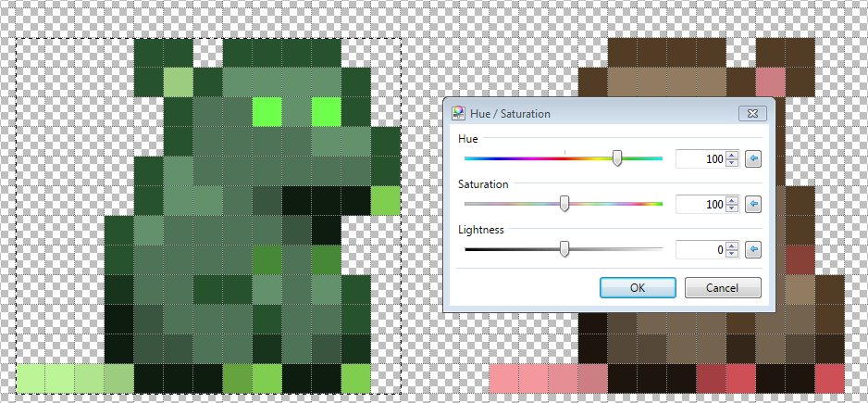This screenshot has width=868, height=403.
Task: Reset the Hue value with its arrow icon
Action: pos(753,159)
